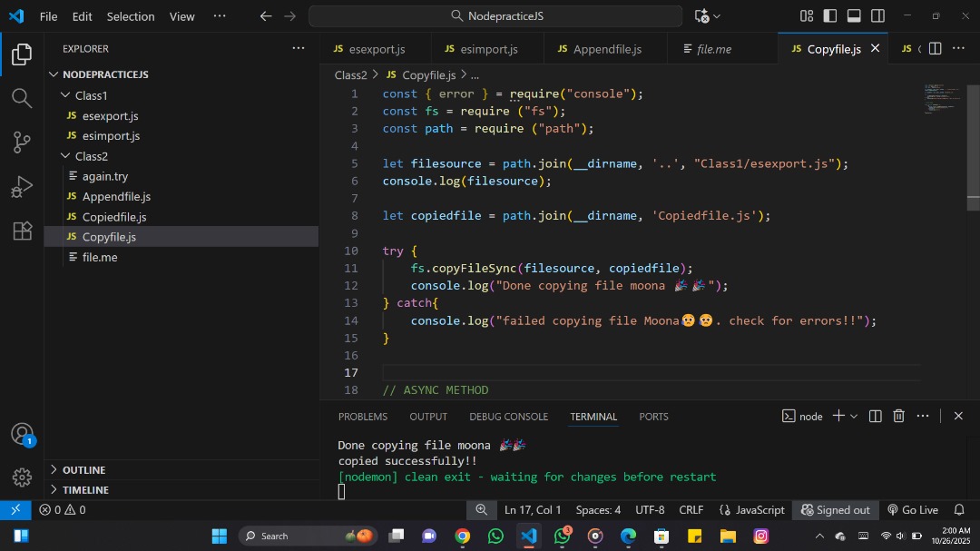Viewport: 980px width, 551px height.
Task: Customize layout from title bar icon
Action: [x=807, y=16]
